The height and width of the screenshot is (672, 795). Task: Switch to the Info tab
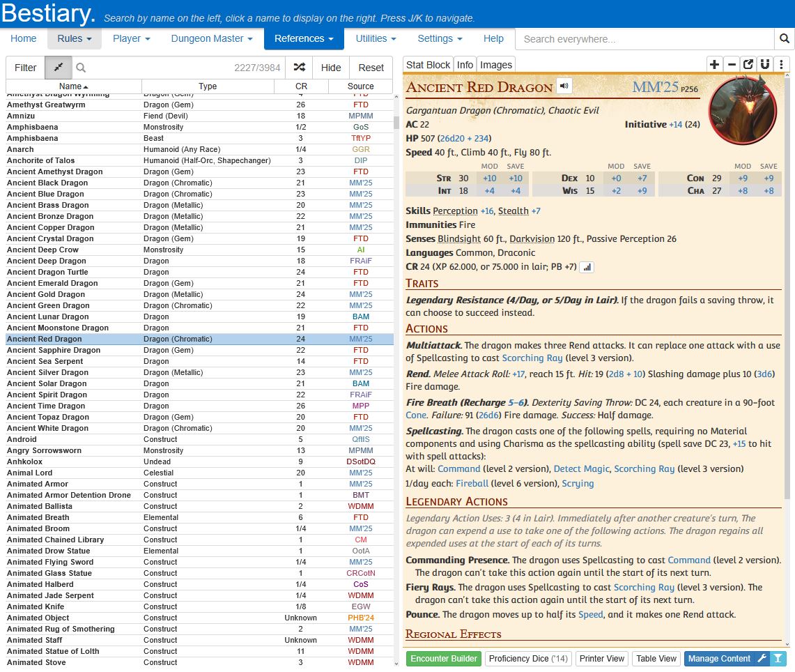point(465,65)
